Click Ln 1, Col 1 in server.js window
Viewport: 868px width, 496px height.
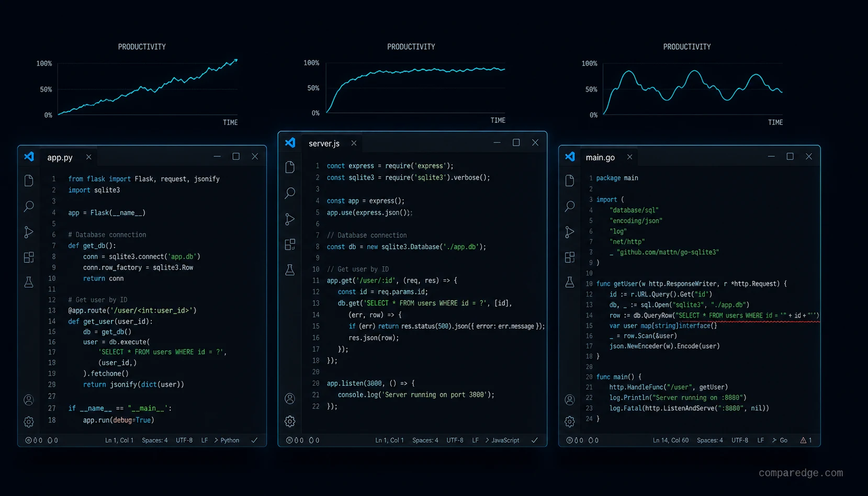389,441
